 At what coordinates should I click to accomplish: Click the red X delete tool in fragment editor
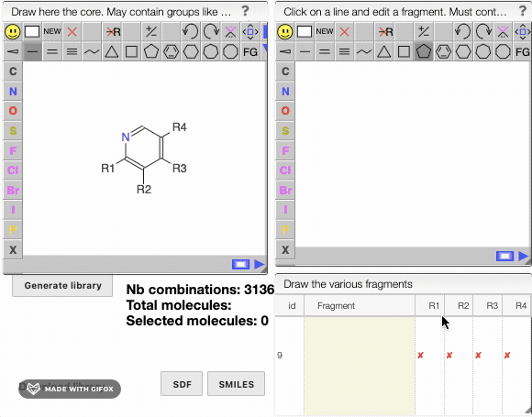tap(344, 32)
